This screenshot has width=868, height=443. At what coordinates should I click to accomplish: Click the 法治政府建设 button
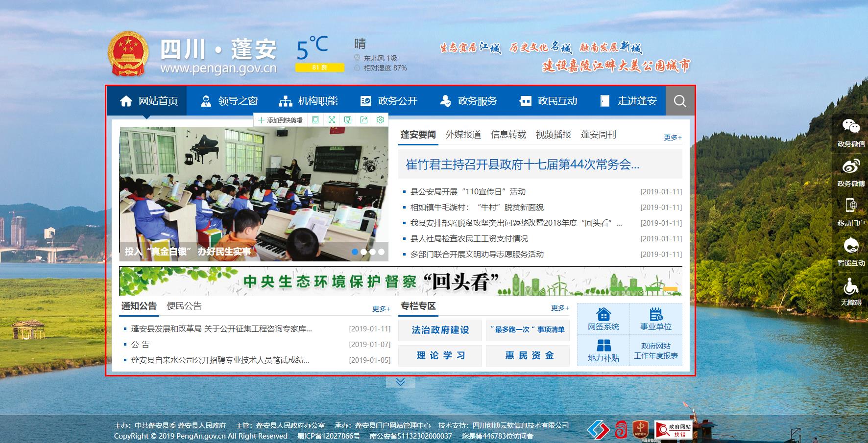[x=440, y=330]
